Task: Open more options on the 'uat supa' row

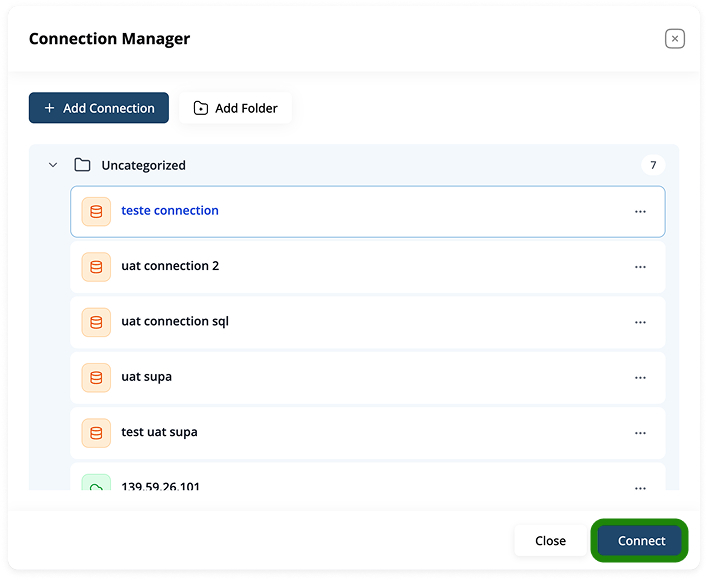Action: click(x=640, y=377)
